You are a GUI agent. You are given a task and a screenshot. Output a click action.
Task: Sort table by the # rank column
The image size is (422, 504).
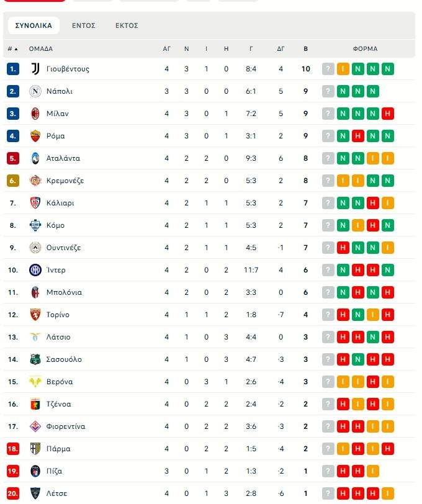click(12, 48)
